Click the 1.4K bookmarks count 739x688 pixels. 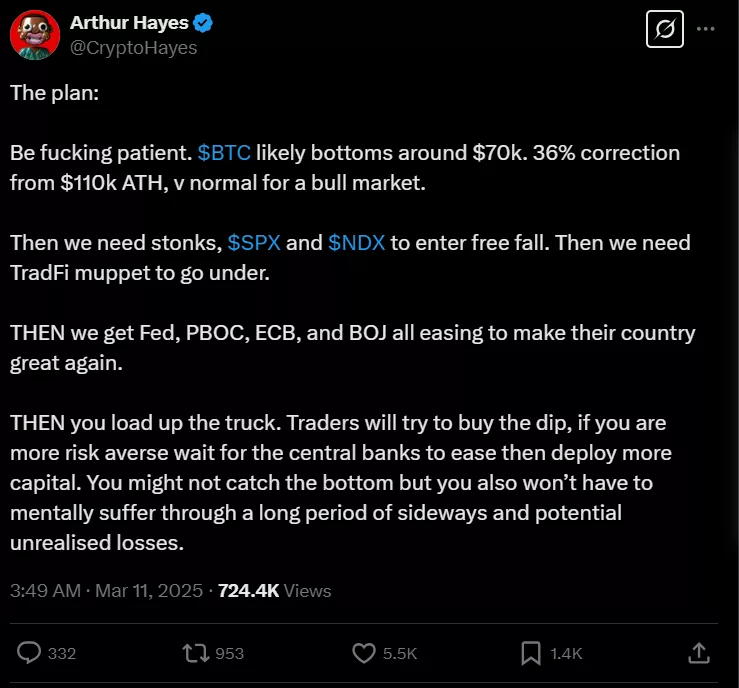[x=565, y=653]
